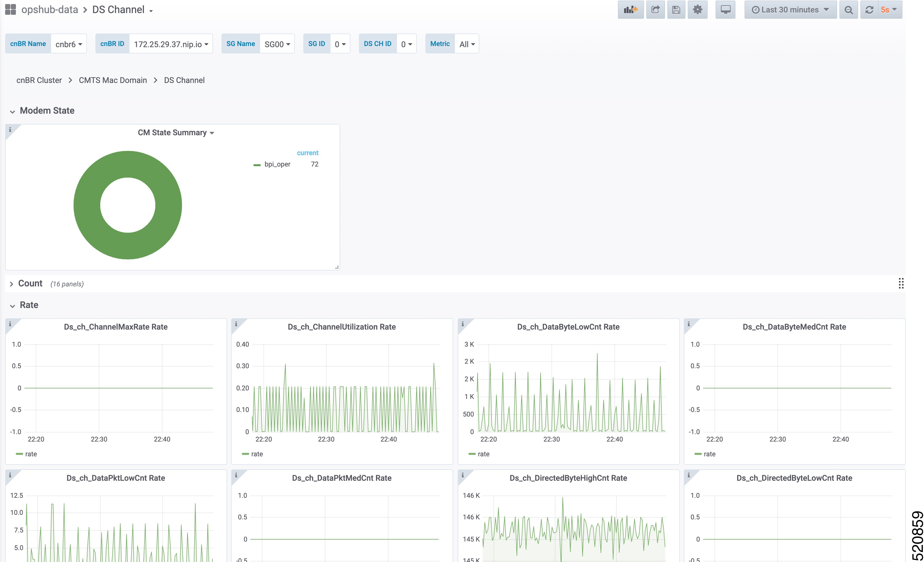Image resolution: width=924 pixels, height=562 pixels.
Task: Open the DS Channel dashboard title dropdown
Action: pyautogui.click(x=123, y=10)
